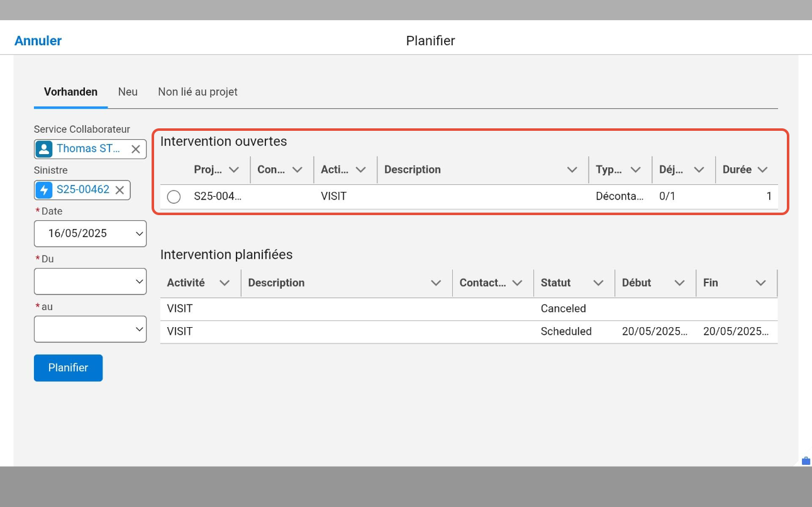812x507 pixels.
Task: Clear the S25-00462 Sinistre chip
Action: (x=120, y=190)
